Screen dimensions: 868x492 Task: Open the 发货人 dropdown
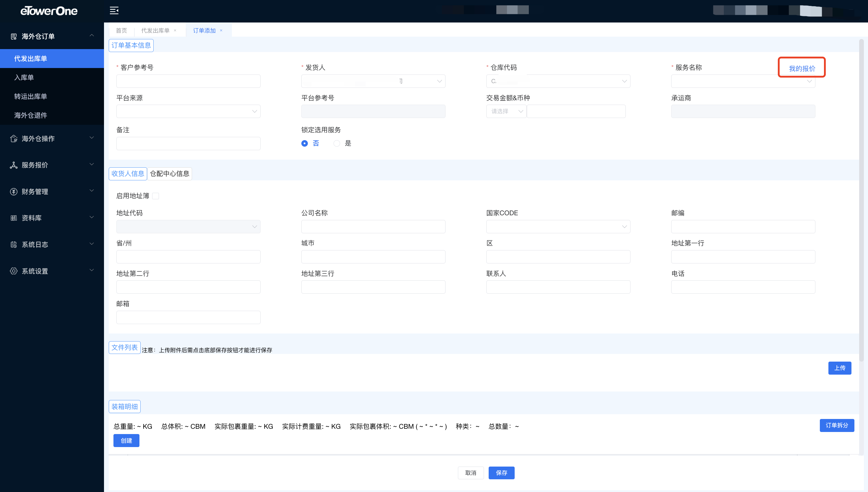373,81
